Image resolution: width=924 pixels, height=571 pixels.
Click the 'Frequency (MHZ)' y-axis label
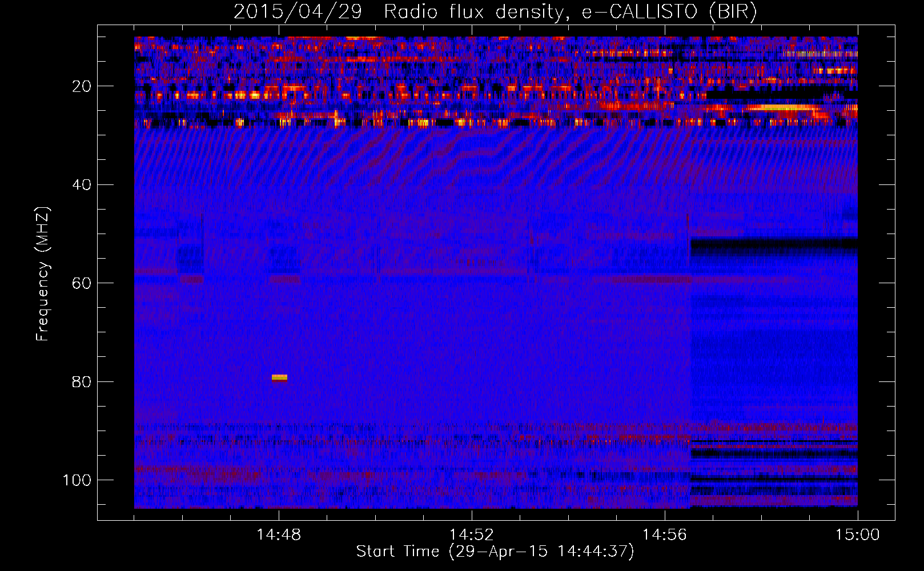(43, 274)
